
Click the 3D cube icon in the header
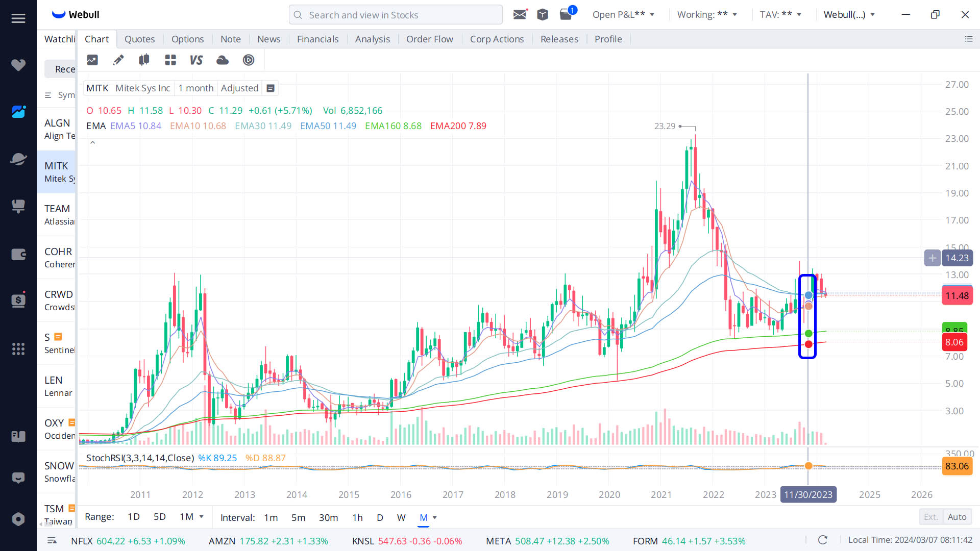[x=543, y=15]
